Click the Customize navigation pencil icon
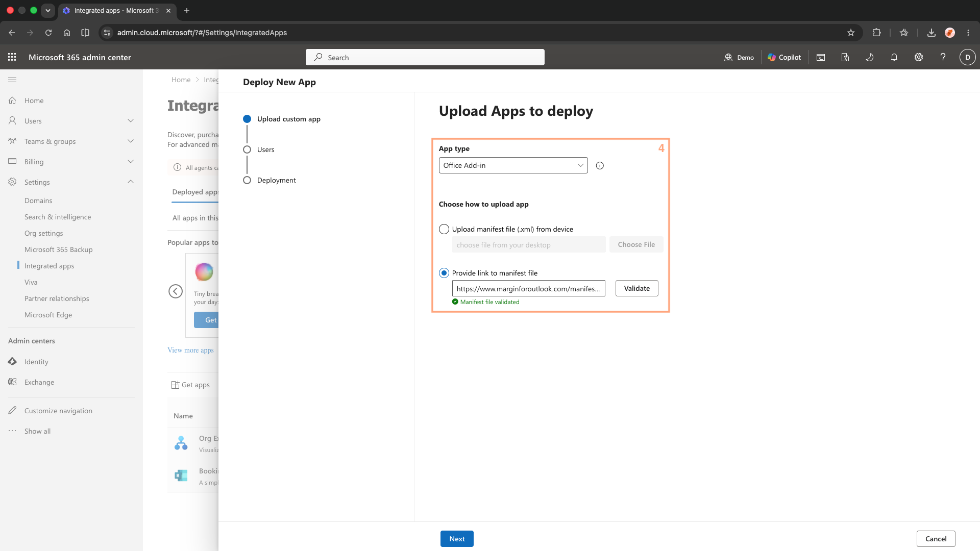 (x=12, y=410)
